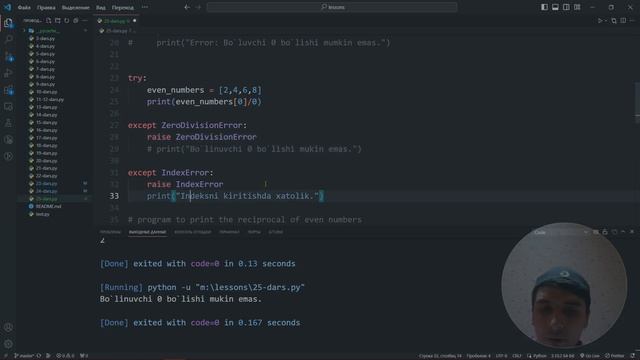Go forward with the navigation arrow
This screenshot has height=360, width=640.
click(198, 7)
